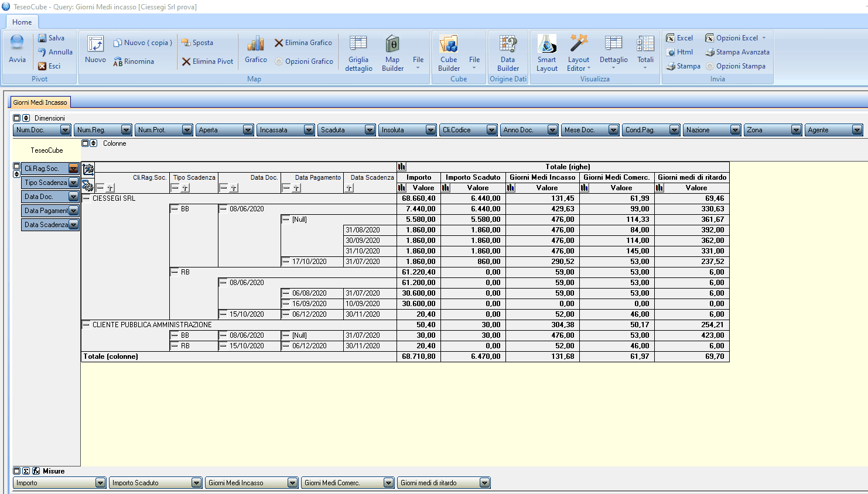Click the Giorni medi di ritardo header
868x494 pixels.
692,177
